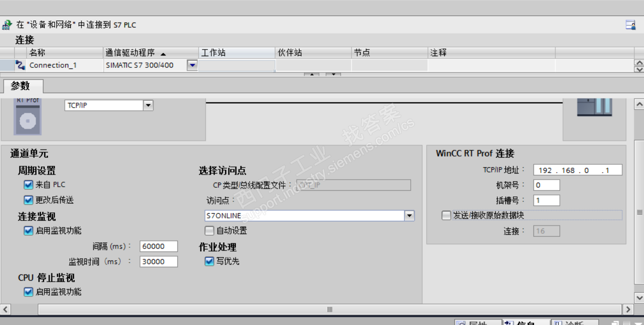This screenshot has width=644, height=325.
Task: Click the parameters vertical scrollbar up arrow
Action: coord(639,104)
